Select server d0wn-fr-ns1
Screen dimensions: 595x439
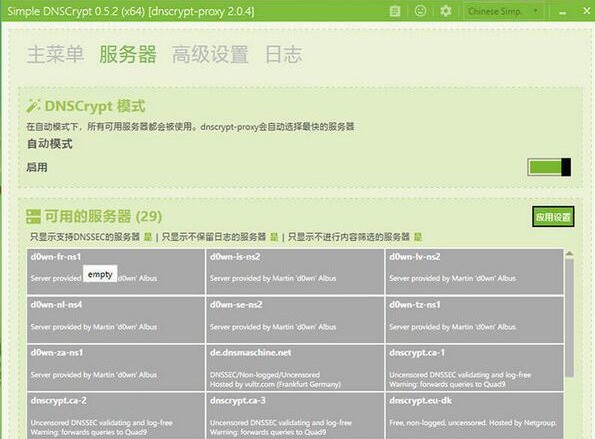click(x=116, y=272)
